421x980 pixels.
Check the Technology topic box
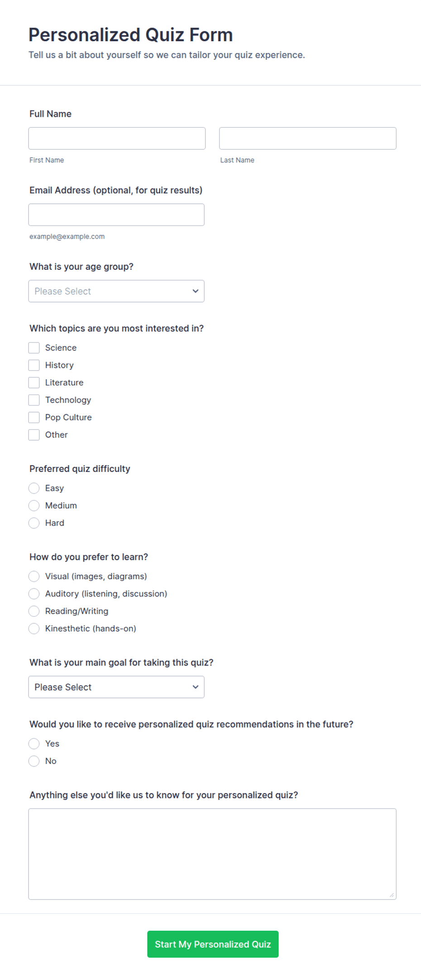pos(34,400)
